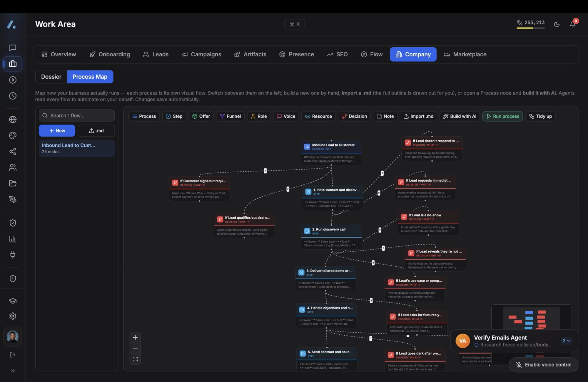Click the zoom in plus control
The width and height of the screenshot is (588, 382).
click(x=135, y=338)
